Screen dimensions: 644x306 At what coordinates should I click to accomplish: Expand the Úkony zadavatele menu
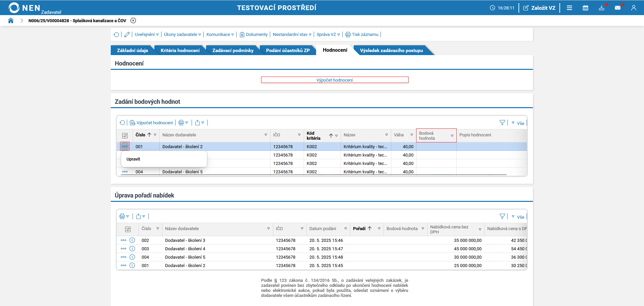pos(182,35)
